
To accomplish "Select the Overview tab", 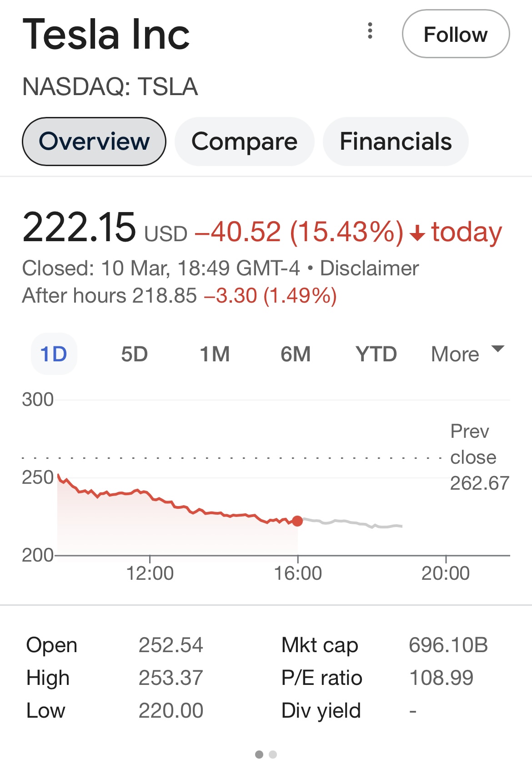I will (94, 142).
